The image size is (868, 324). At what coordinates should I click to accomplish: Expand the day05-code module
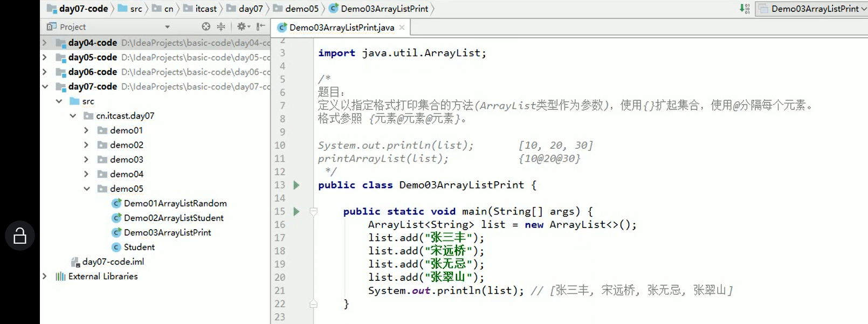point(45,57)
